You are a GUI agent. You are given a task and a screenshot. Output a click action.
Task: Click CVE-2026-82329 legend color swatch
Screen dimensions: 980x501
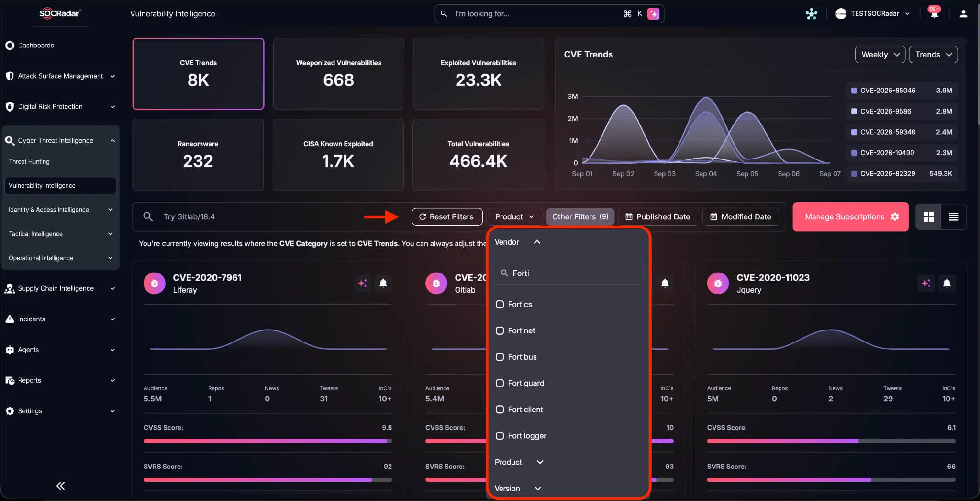click(854, 174)
